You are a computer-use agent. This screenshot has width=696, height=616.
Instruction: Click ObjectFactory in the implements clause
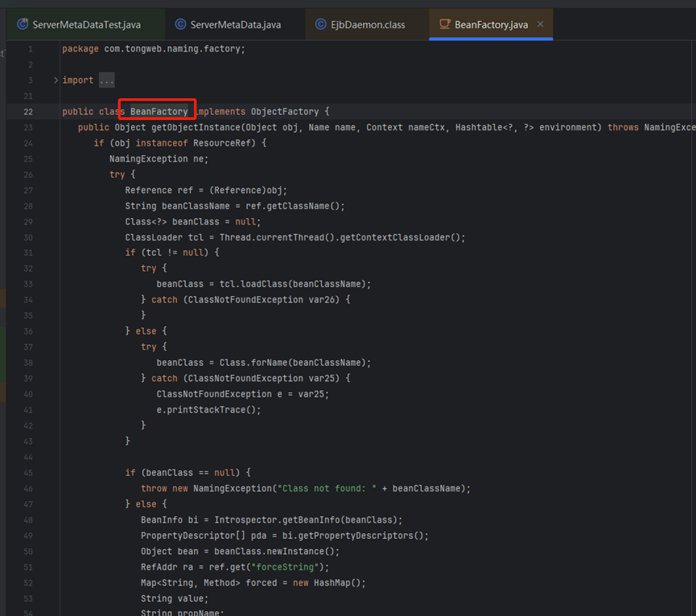coord(284,112)
